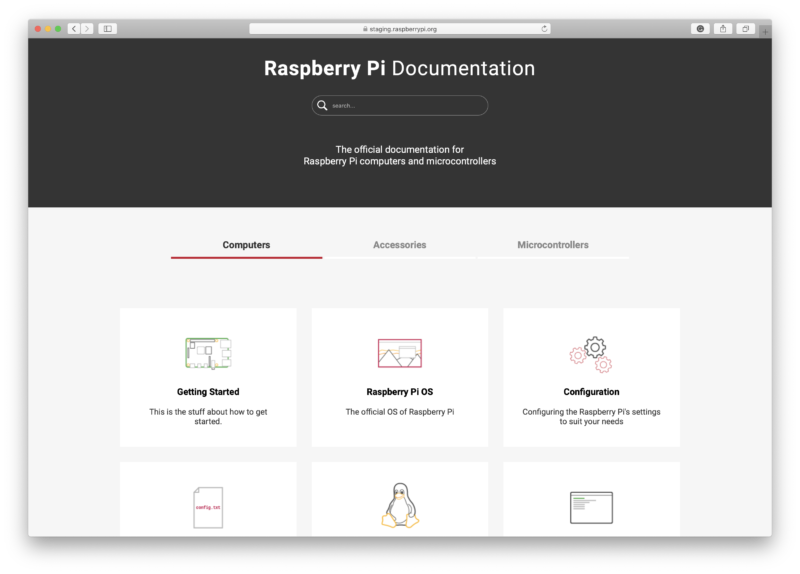
Task: Focus the documentation search field
Action: (x=399, y=105)
